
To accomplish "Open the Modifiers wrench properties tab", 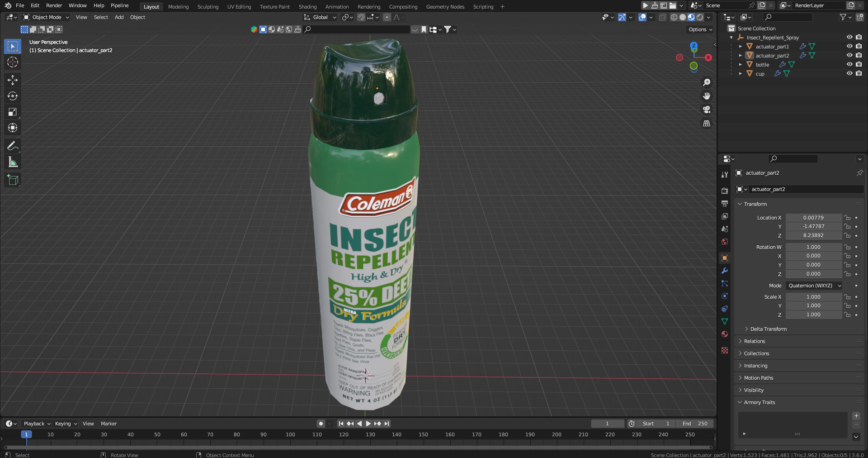I will click(x=725, y=271).
